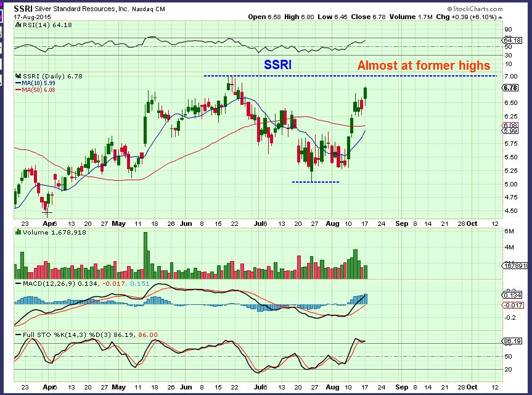Click the 6M label on the volume axis
Image resolution: width=532 pixels, height=395 pixels.
pyautogui.click(x=509, y=231)
